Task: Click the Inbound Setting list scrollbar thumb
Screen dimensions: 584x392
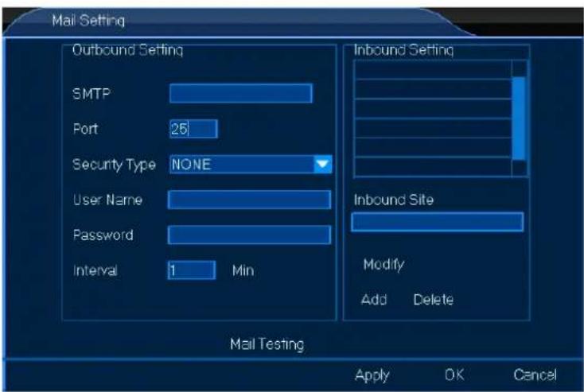Action: click(x=520, y=118)
